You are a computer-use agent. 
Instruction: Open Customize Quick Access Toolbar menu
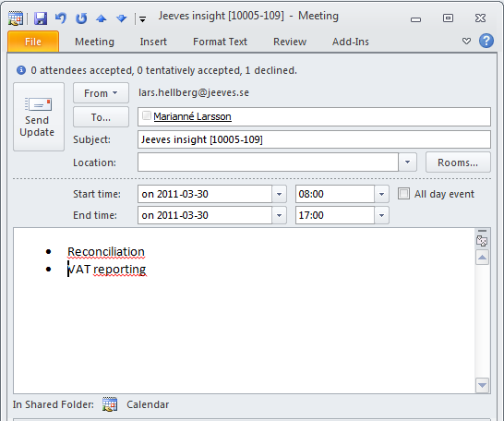[143, 19]
